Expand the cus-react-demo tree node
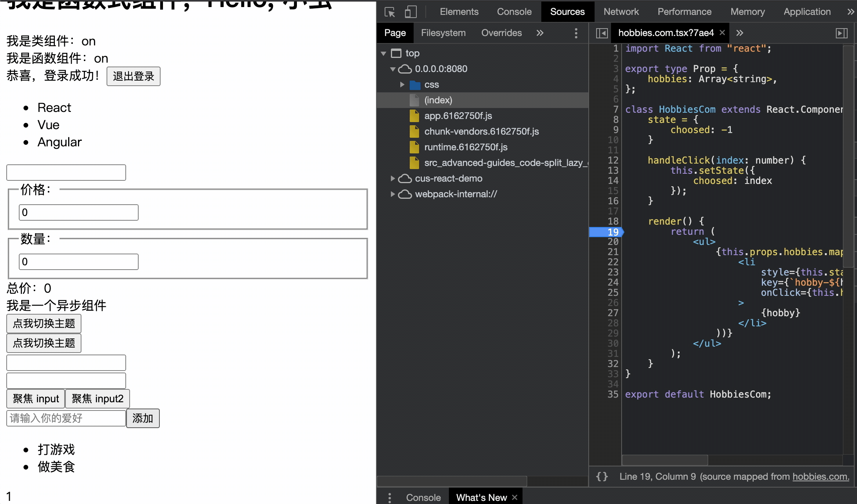Viewport: 857px width, 504px height. tap(392, 178)
